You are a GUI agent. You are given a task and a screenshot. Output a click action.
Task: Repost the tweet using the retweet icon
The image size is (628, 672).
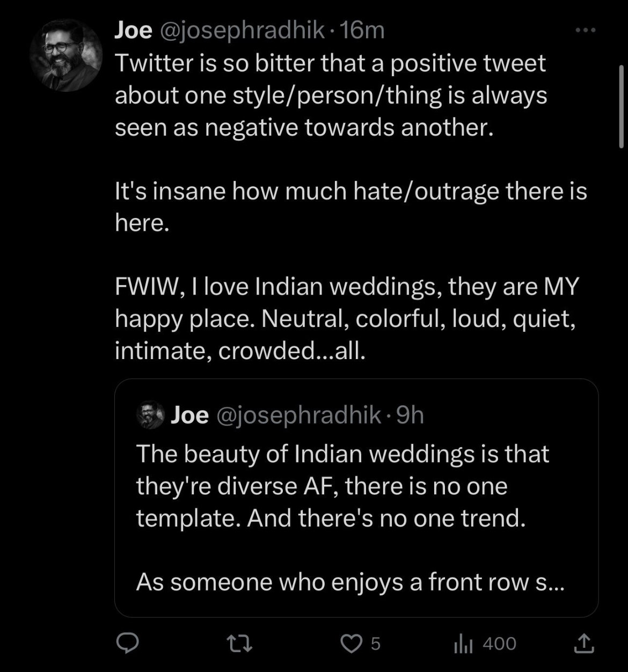coord(239,643)
